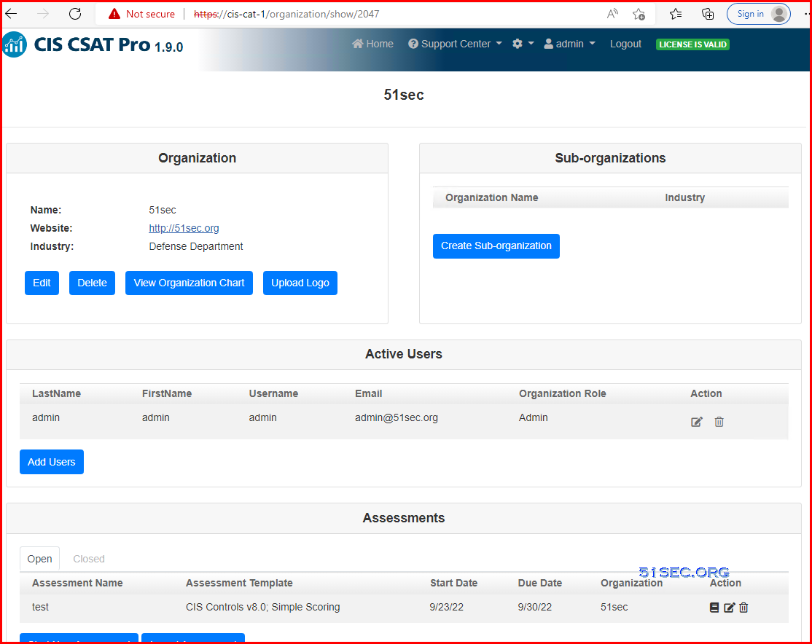The width and height of the screenshot is (812, 644).
Task: Click Logout in the navigation bar
Action: pos(625,44)
